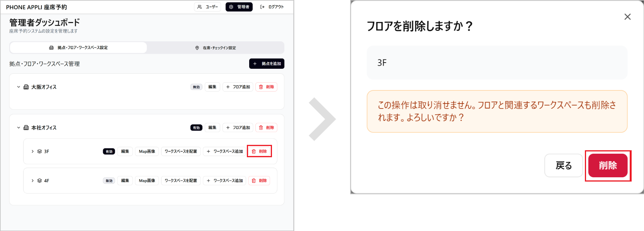Click trash icon in 3F 削除 button
The image size is (644, 231).
point(254,151)
